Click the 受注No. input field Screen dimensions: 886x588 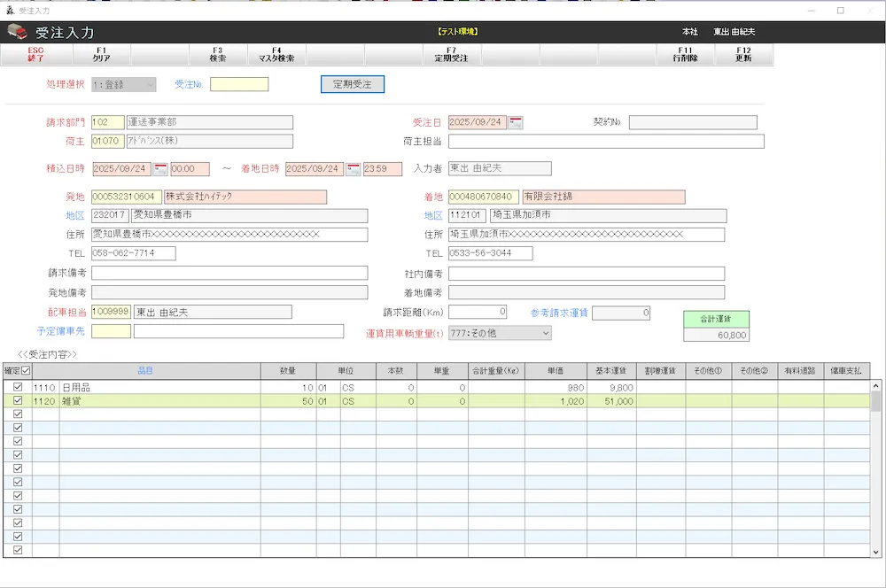(239, 84)
